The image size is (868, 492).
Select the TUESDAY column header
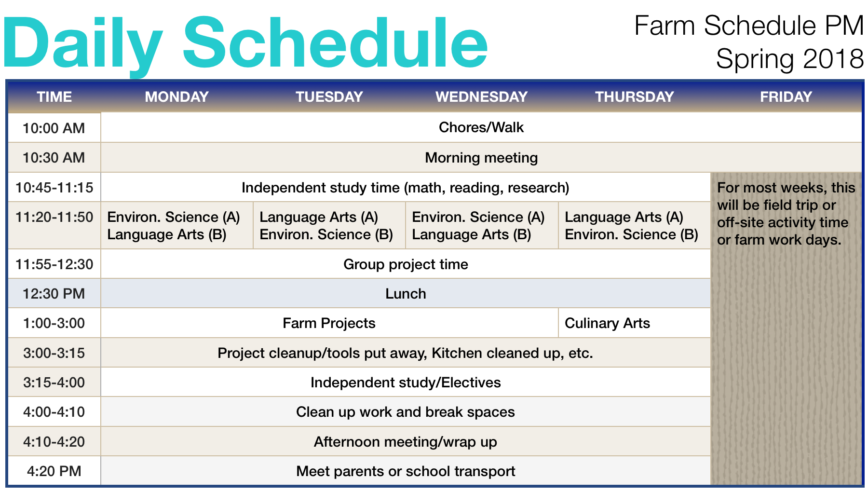329,97
